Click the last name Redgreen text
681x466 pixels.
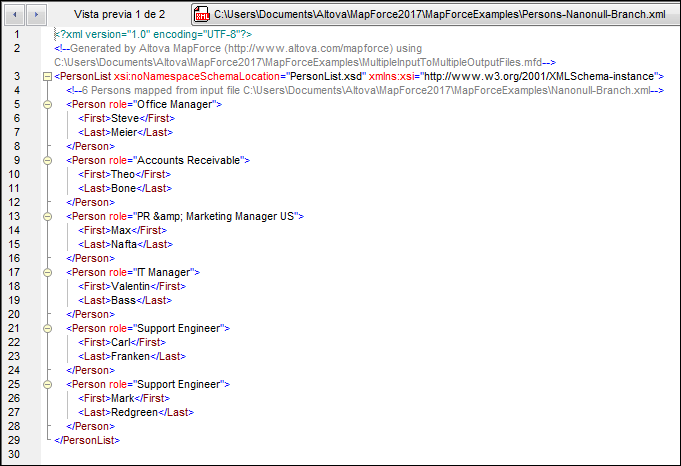click(134, 412)
